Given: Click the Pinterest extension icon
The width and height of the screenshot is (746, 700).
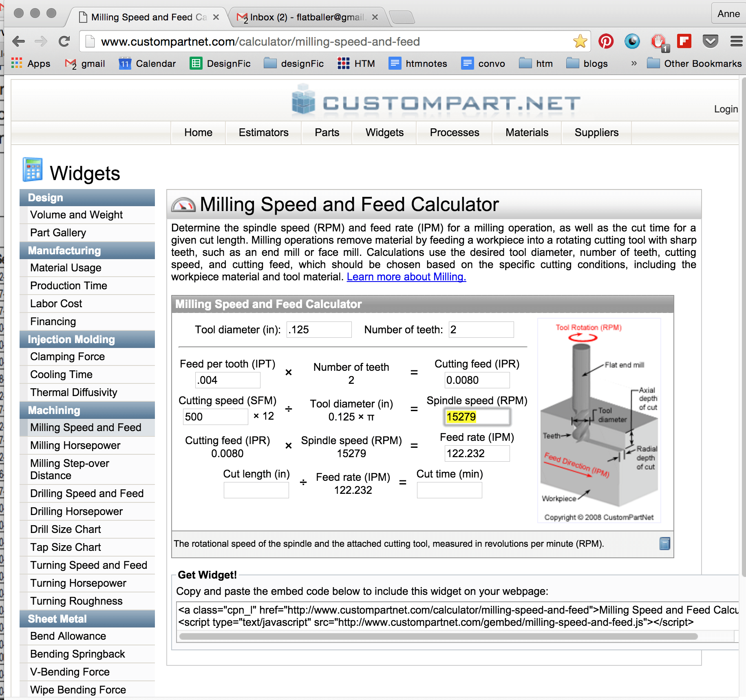Looking at the screenshot, I should [606, 41].
